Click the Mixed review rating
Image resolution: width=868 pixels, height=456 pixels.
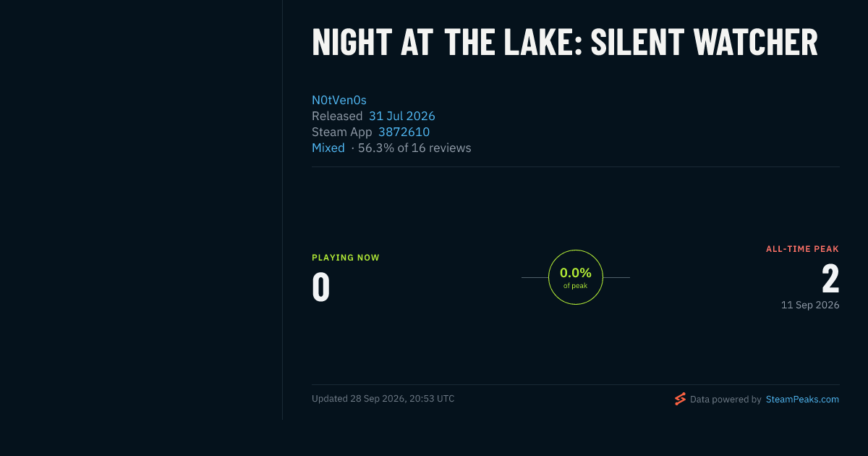click(x=328, y=148)
